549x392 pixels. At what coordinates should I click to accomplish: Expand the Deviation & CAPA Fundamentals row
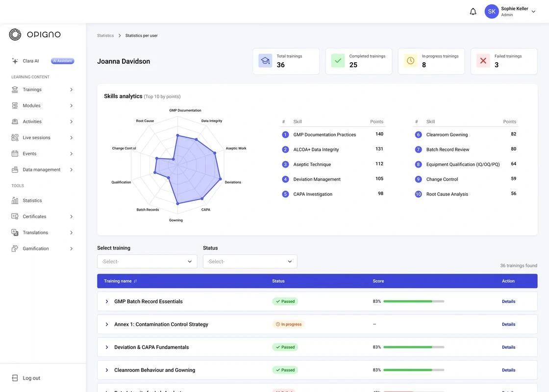(107, 347)
